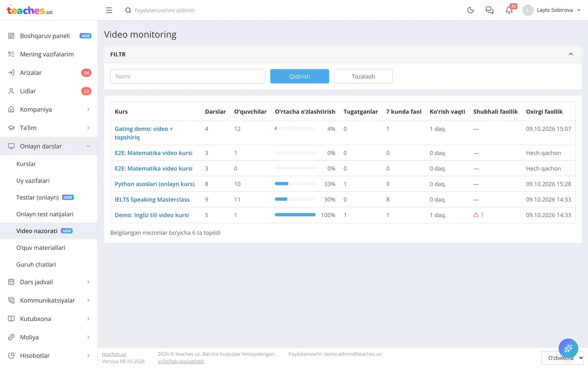Open the O'zbekcha language dropdown
The width and height of the screenshot is (588, 368).
(562, 358)
